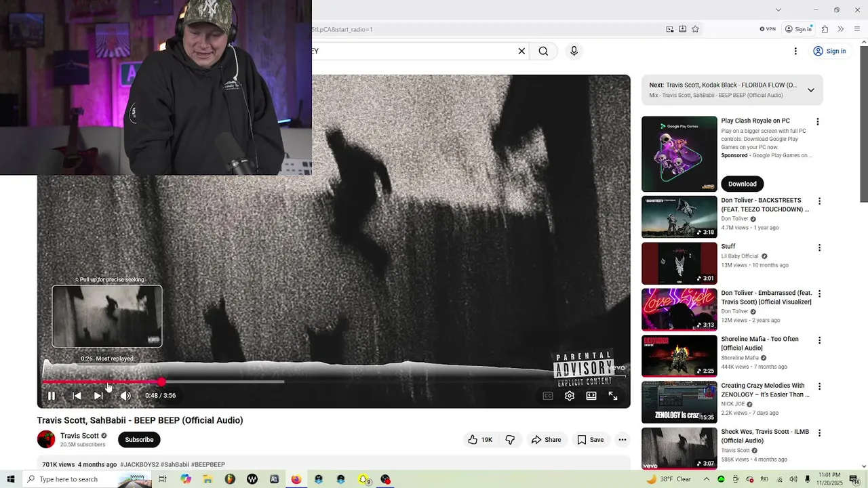Dislike the video
Image resolution: width=868 pixels, height=488 pixels.
(x=510, y=440)
